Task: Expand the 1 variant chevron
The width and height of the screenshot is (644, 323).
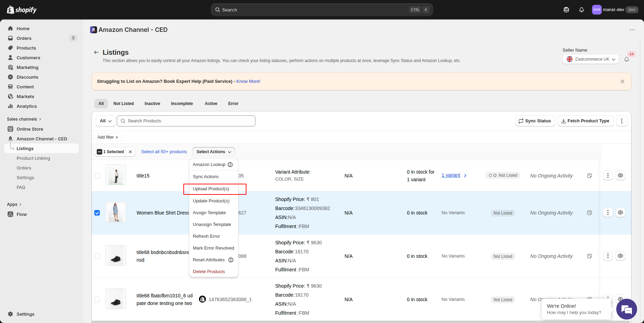Action: (465, 176)
